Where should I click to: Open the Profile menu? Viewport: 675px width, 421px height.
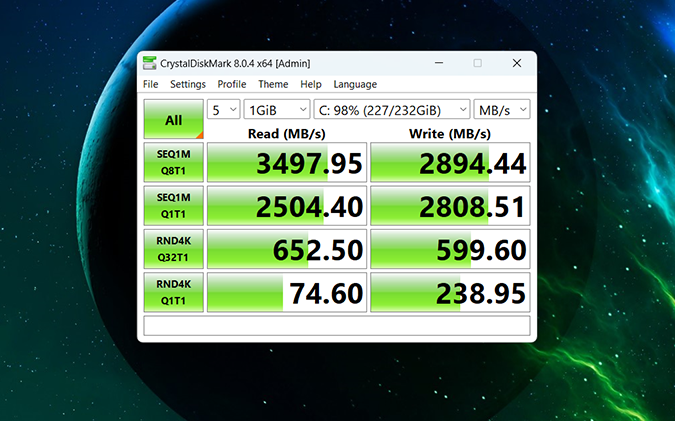(232, 84)
